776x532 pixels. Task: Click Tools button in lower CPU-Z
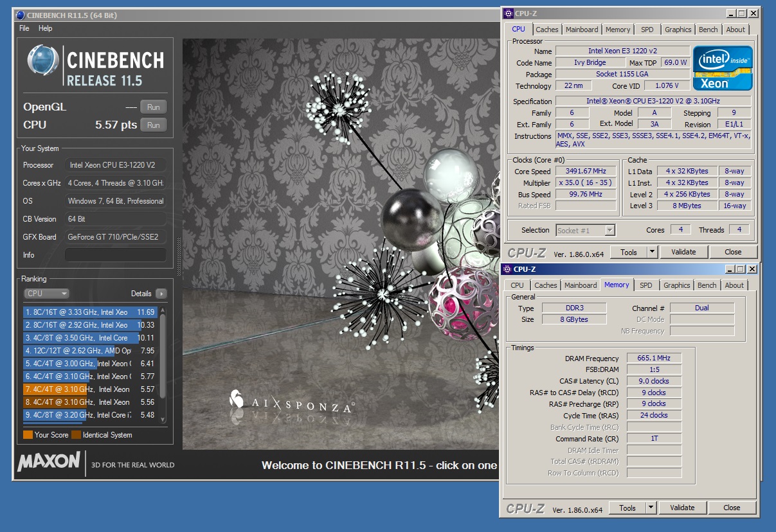coord(627,508)
